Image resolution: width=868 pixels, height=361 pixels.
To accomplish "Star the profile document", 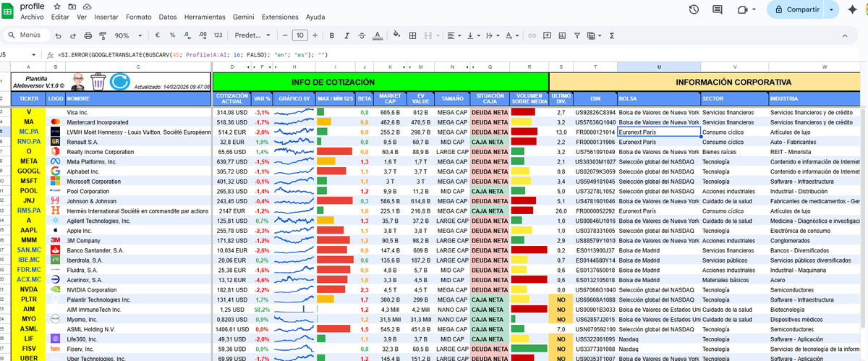I will (x=57, y=6).
